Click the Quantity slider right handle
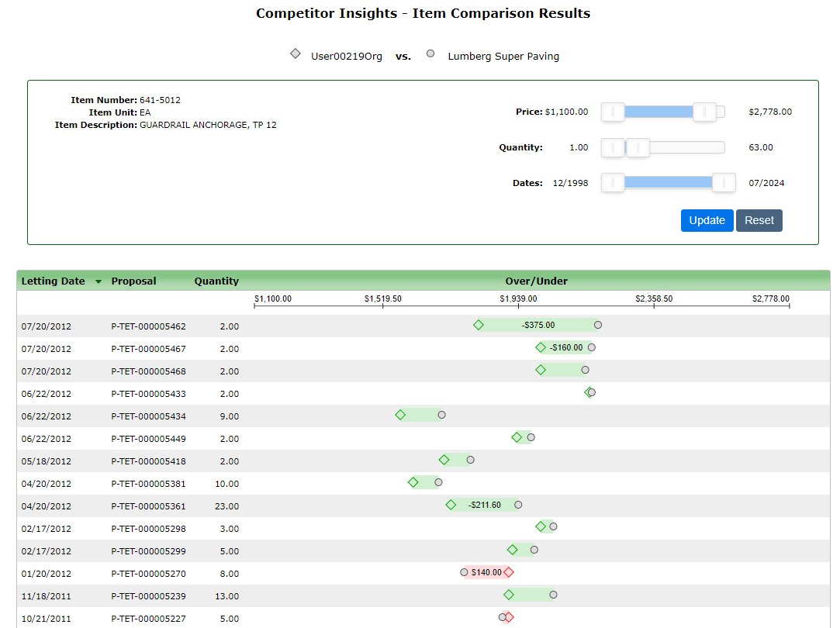Image resolution: width=840 pixels, height=628 pixels. tap(638, 148)
